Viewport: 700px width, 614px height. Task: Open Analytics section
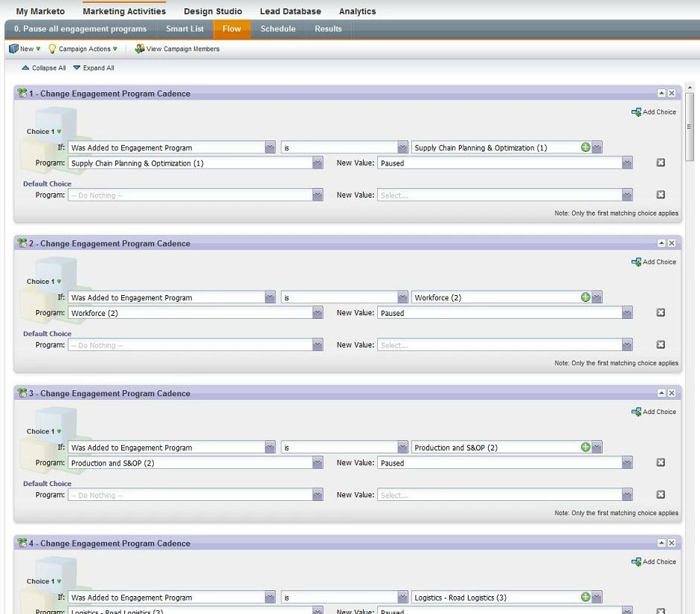357,11
